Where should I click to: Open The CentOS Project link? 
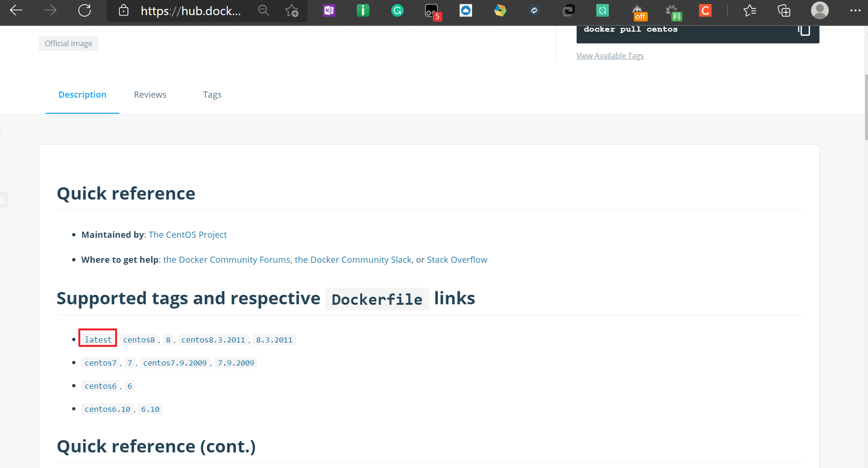pyautogui.click(x=188, y=235)
